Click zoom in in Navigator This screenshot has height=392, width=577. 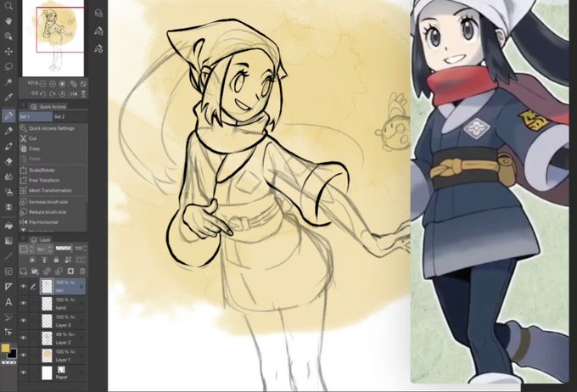[53, 84]
